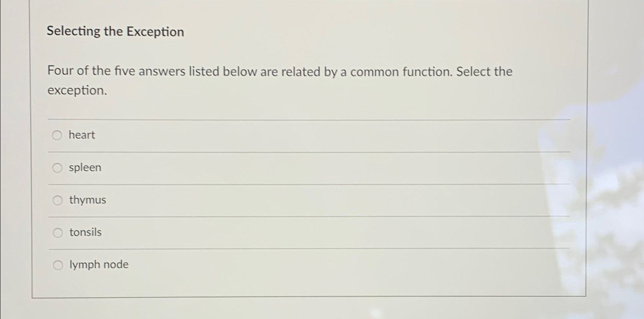Viewport: 644px width, 319px height.
Task: Click the Selecting the Exception heading
Action: point(115,32)
